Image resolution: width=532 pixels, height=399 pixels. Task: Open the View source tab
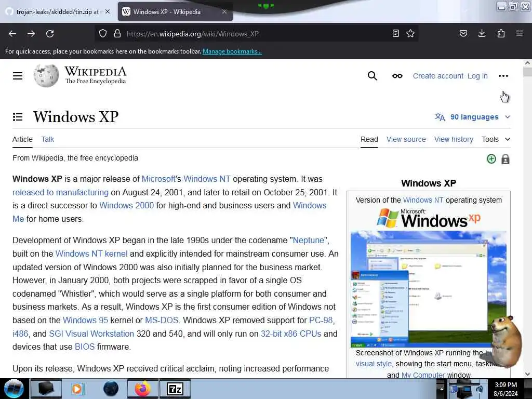point(406,139)
